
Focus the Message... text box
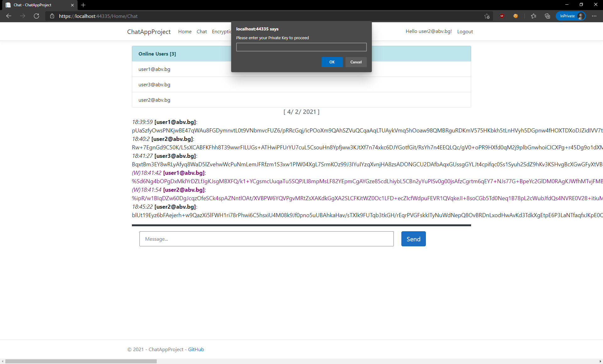pos(266,239)
